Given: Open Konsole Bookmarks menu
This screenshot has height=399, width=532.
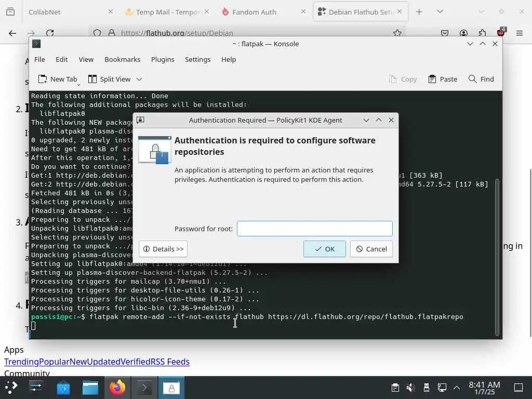Looking at the screenshot, I should pyautogui.click(x=122, y=59).
